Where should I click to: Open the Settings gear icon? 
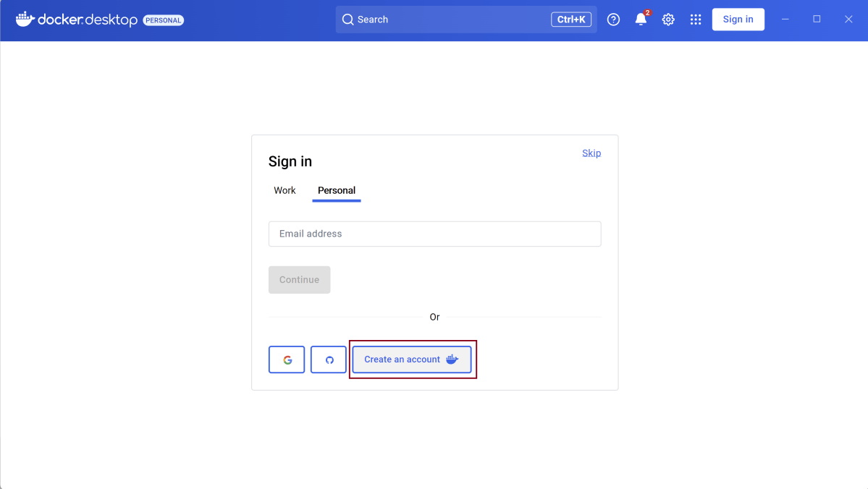click(x=668, y=20)
